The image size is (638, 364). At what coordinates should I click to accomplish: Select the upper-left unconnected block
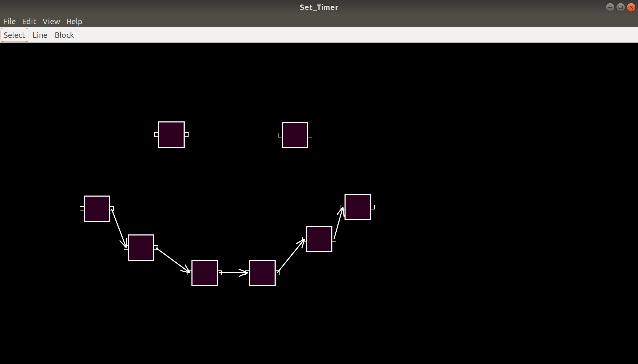pos(171,135)
